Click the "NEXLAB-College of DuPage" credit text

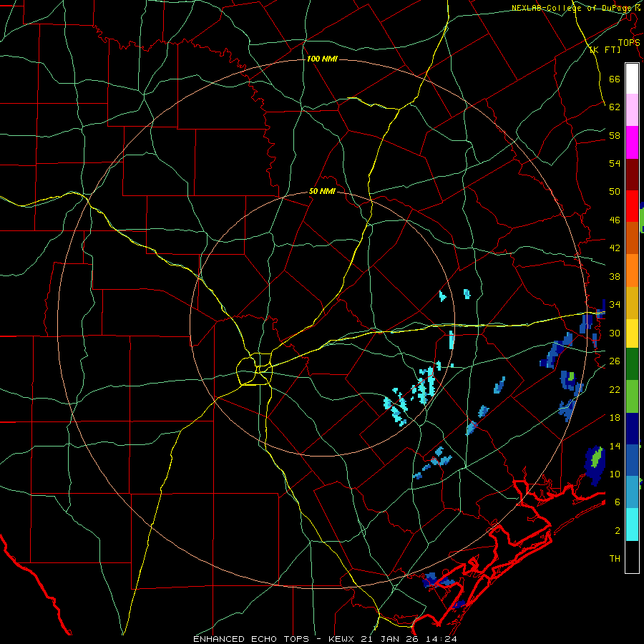(x=571, y=8)
